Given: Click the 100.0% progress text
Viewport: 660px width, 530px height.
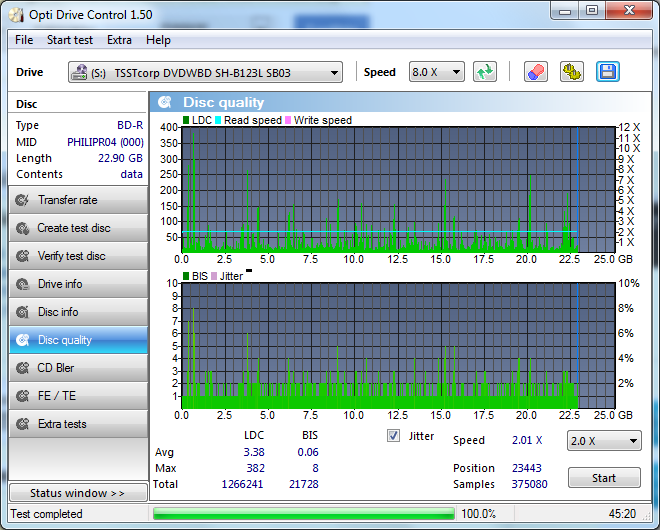Looking at the screenshot, I should pyautogui.click(x=479, y=514).
